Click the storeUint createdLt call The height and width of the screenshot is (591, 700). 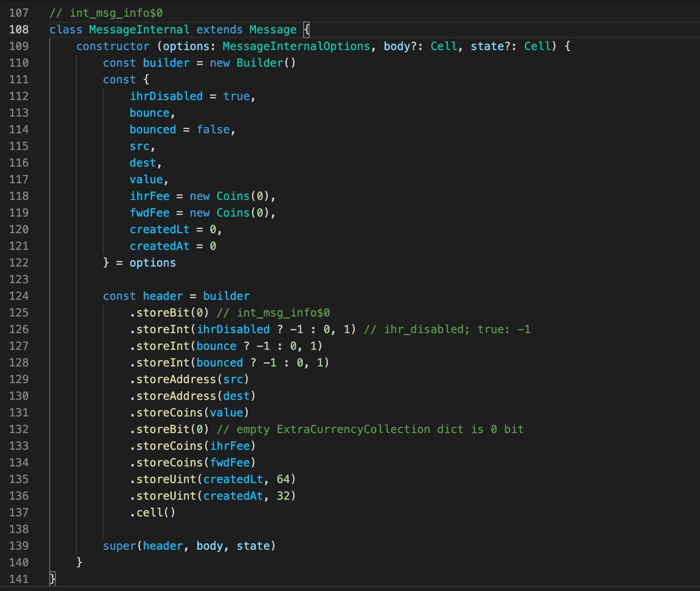tap(213, 479)
